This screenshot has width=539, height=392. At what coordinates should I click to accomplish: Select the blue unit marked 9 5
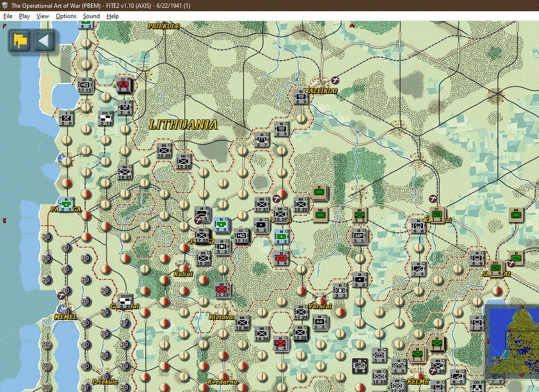click(x=221, y=225)
